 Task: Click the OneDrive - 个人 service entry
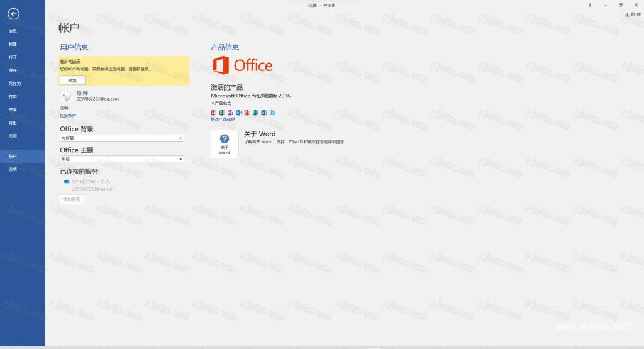(x=91, y=182)
